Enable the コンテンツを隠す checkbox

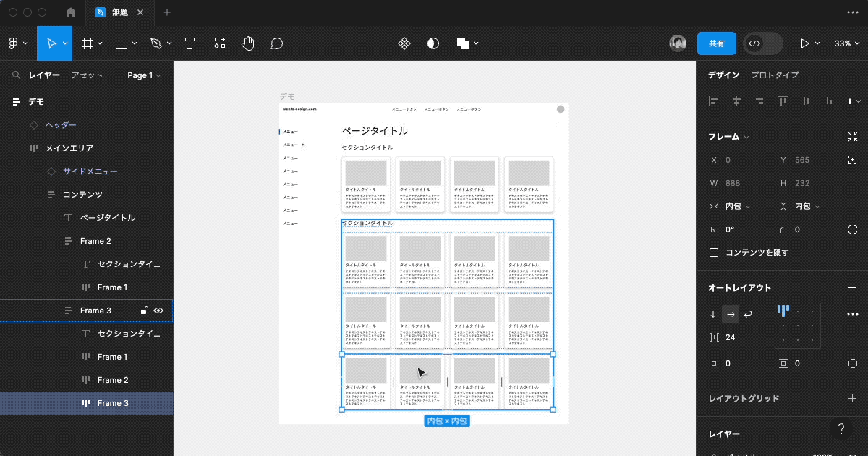(714, 253)
